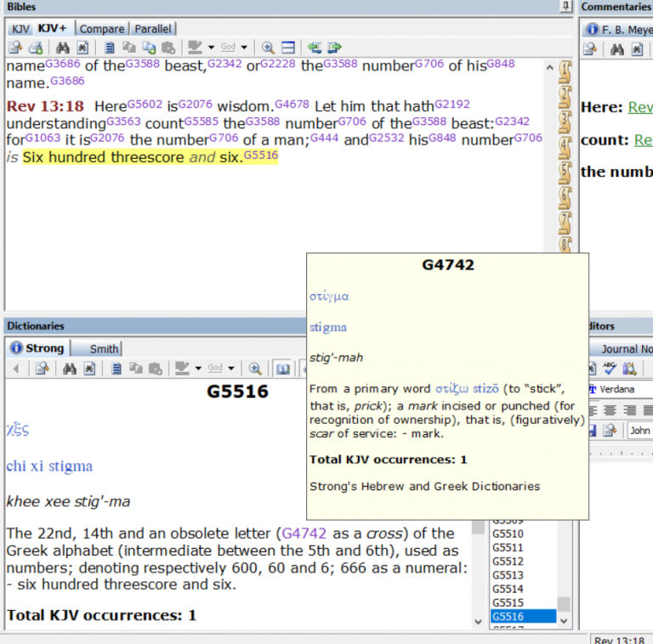This screenshot has width=653, height=644.
Task: Click the highlighter pen icon in the Bibles toolbar
Action: pyautogui.click(x=195, y=48)
